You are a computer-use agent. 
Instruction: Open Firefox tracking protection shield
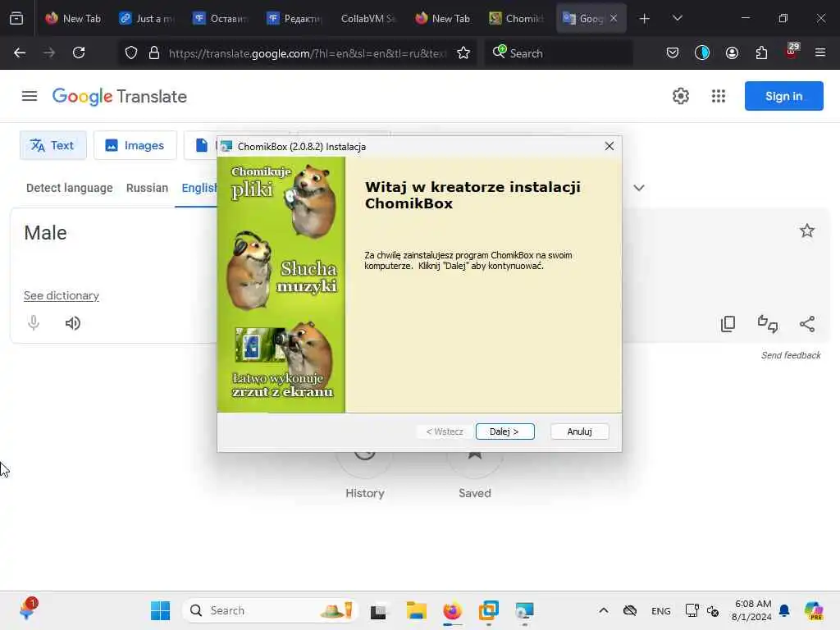tap(131, 52)
